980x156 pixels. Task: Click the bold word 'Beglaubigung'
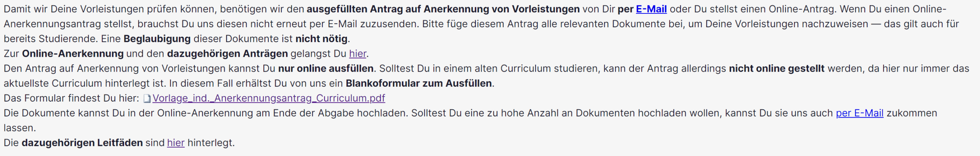(157, 39)
